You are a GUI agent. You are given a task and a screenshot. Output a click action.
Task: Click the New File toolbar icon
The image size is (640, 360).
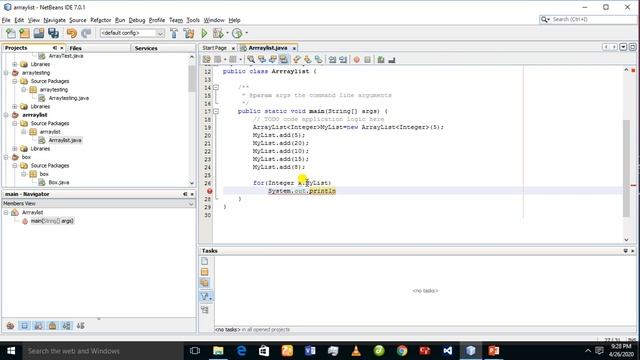11,33
